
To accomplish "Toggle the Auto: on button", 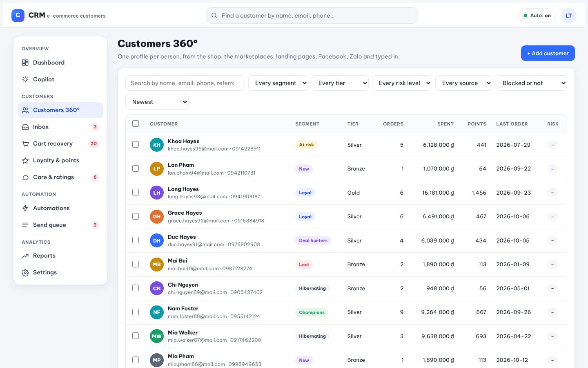I will (537, 16).
